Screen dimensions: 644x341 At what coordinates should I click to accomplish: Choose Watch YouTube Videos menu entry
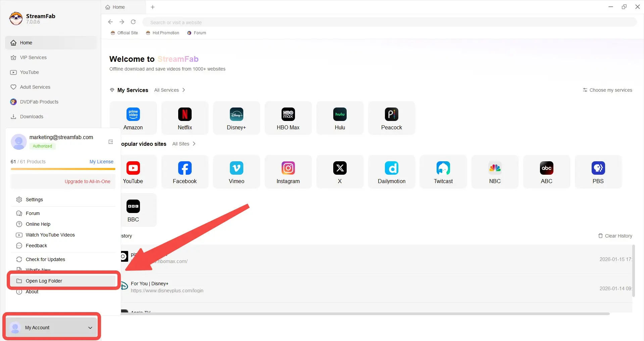(x=63, y=235)
